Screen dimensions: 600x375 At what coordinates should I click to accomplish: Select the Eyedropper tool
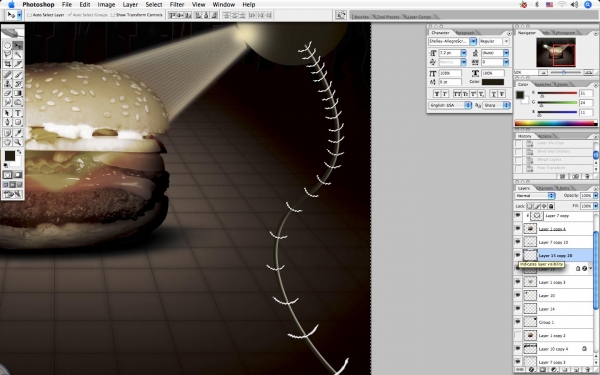coord(18,133)
